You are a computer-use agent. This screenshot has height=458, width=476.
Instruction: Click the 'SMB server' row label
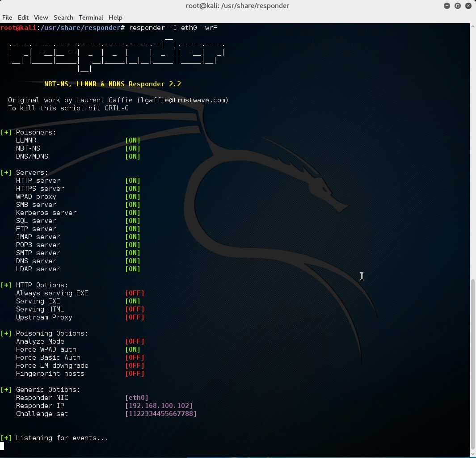36,205
